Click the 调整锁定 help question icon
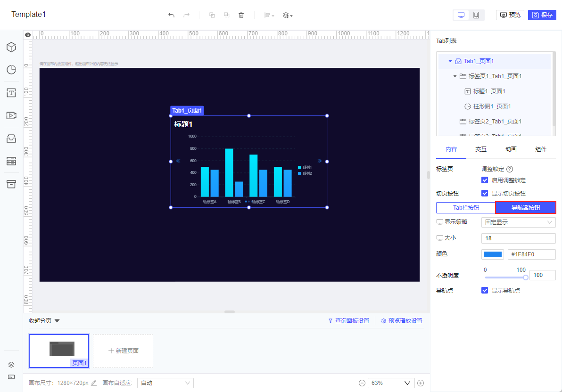The height and width of the screenshot is (392, 562). coord(510,169)
